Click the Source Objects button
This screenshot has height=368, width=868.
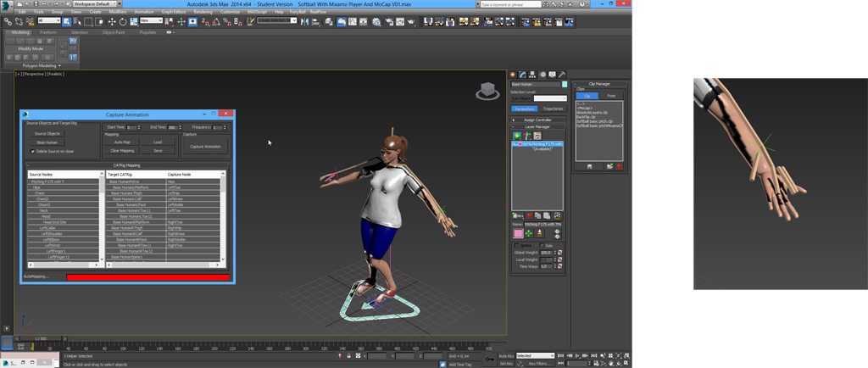point(47,133)
